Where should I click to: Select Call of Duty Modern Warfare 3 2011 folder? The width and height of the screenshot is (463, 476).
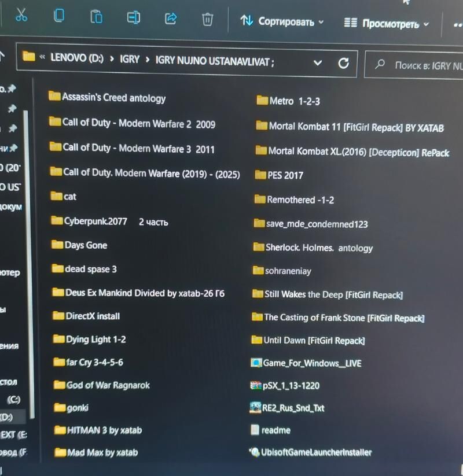[x=132, y=148]
